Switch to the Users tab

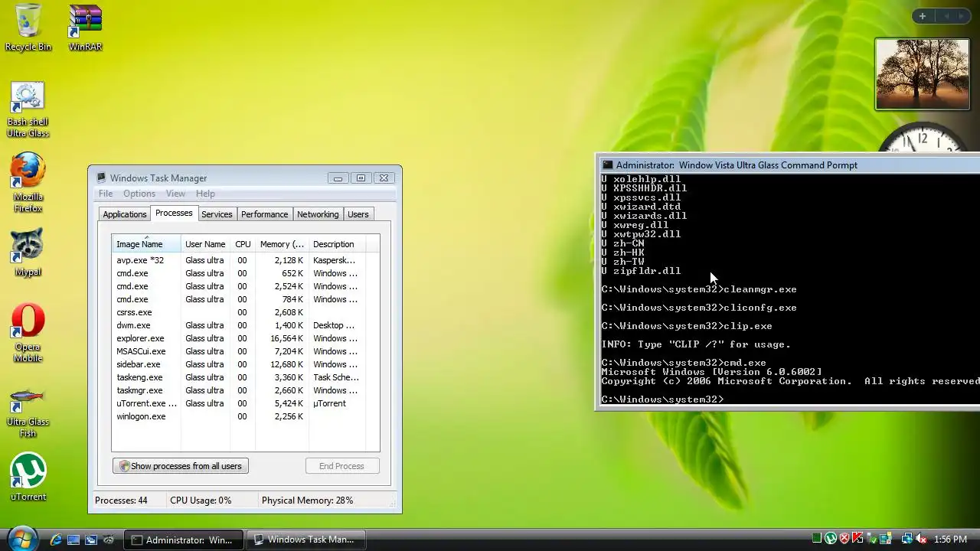coord(358,214)
